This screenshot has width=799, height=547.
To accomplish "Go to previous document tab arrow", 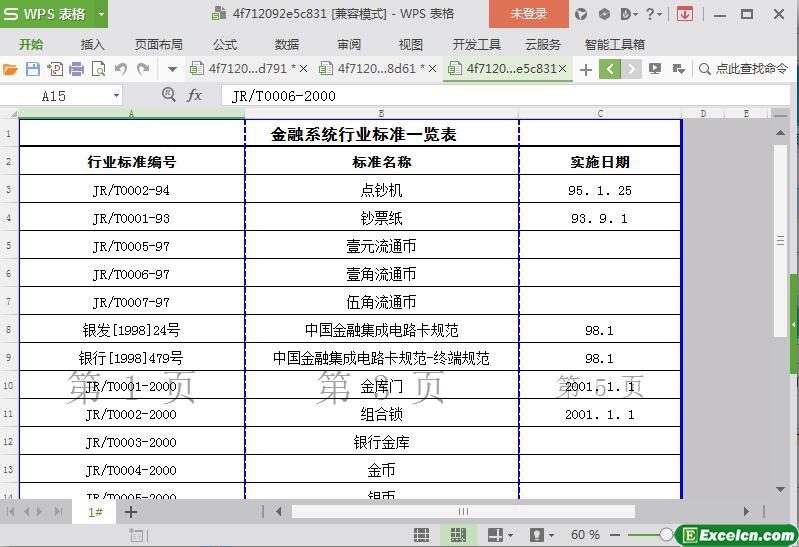I will pyautogui.click(x=610, y=69).
